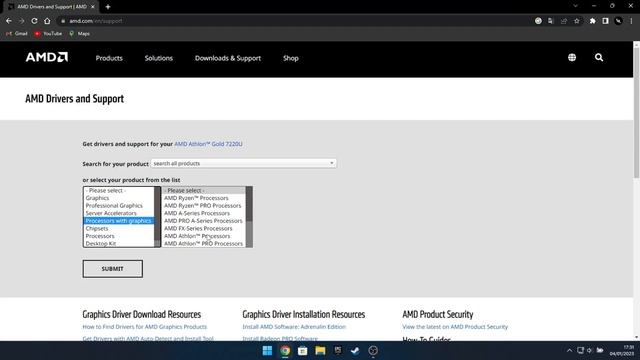
Task: Open a new browser tab with plus
Action: coord(108,7)
